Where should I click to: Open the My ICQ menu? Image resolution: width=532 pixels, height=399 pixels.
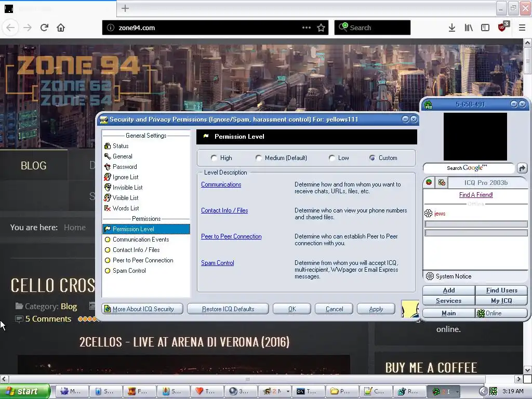(x=501, y=301)
